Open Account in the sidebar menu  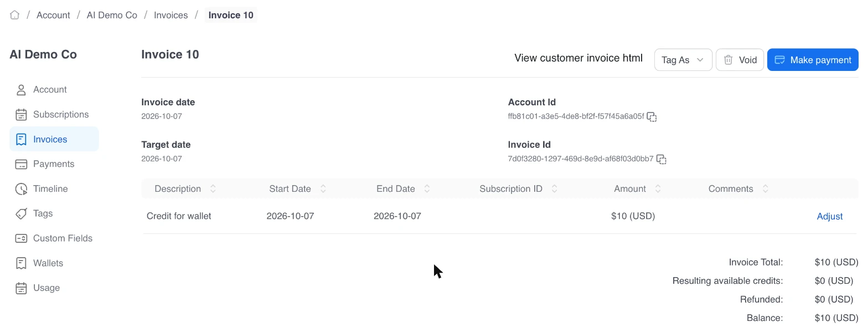pyautogui.click(x=54, y=90)
